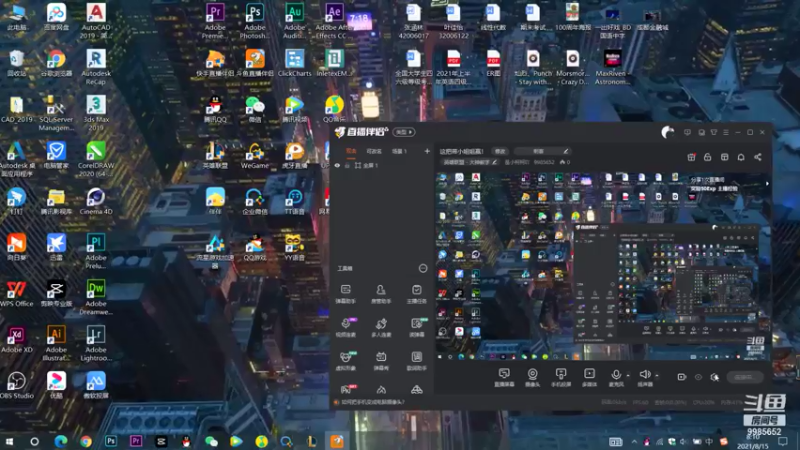Open Adobe Photoshop desktop shortcut
800x450 pixels.
(x=255, y=21)
